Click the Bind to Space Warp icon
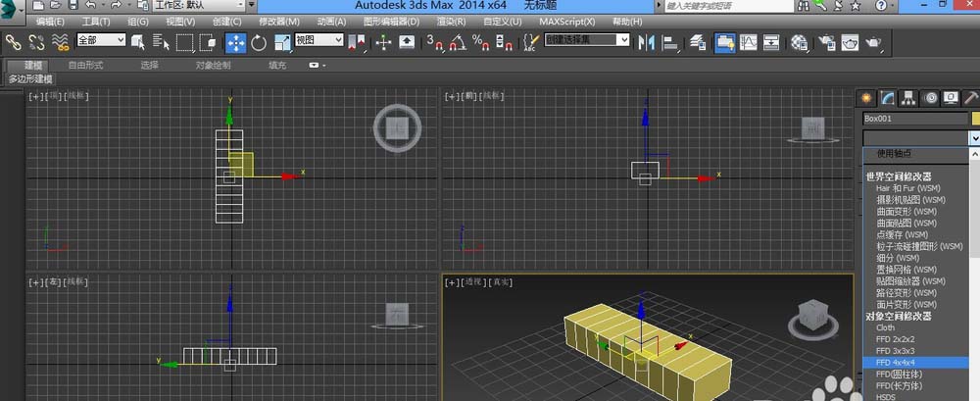980x401 pixels. point(60,42)
